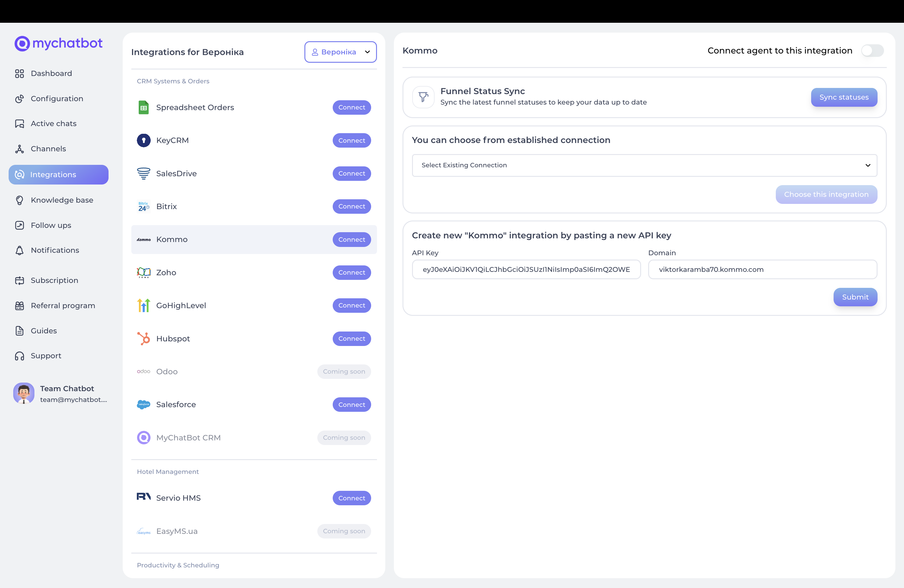Click the Funnel Status Sync funnel icon

pyautogui.click(x=423, y=97)
